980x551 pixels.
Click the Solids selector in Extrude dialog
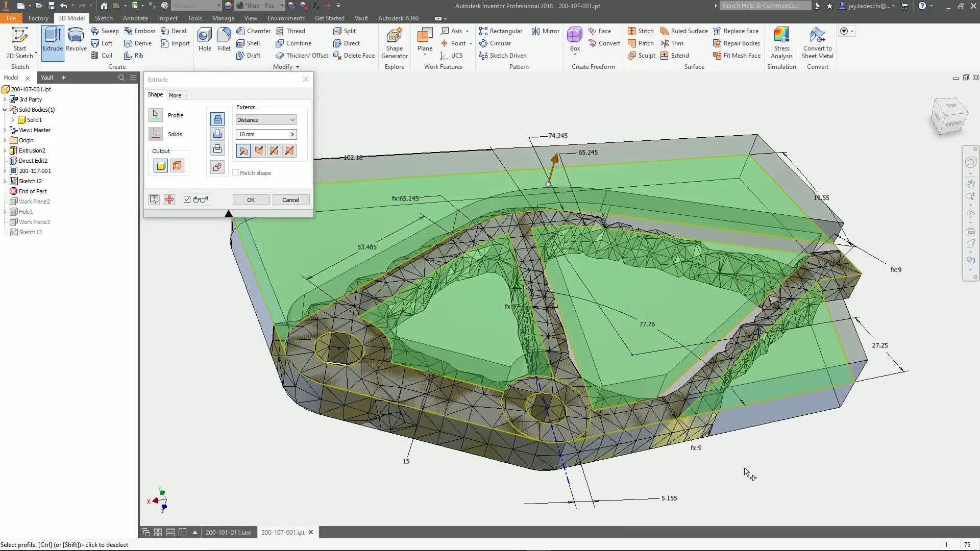[156, 134]
